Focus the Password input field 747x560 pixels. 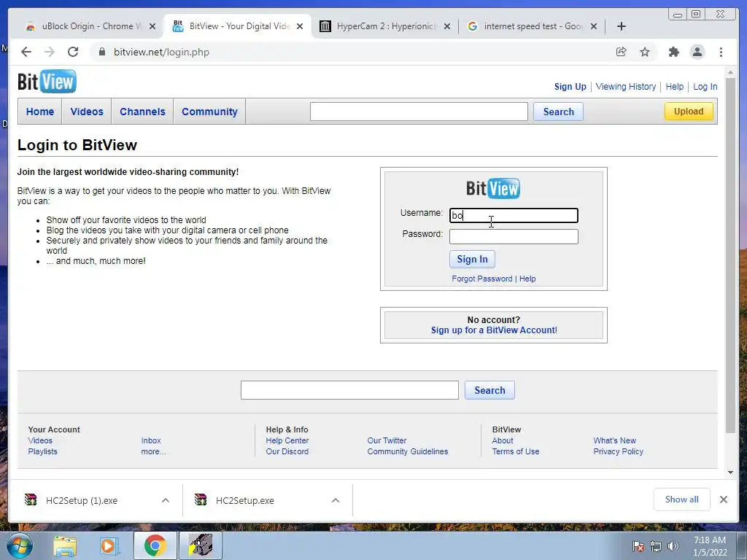point(514,237)
